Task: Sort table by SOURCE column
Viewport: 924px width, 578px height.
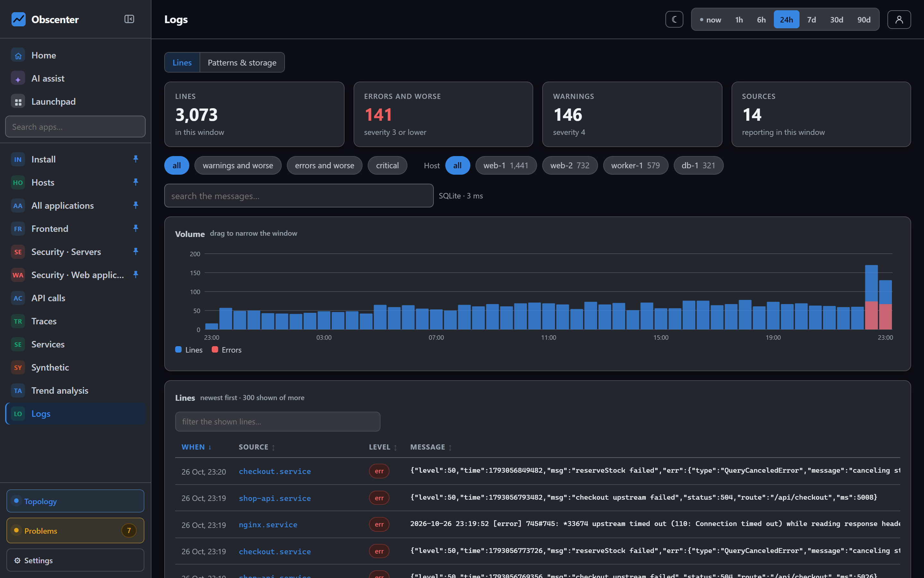Action: click(x=257, y=447)
